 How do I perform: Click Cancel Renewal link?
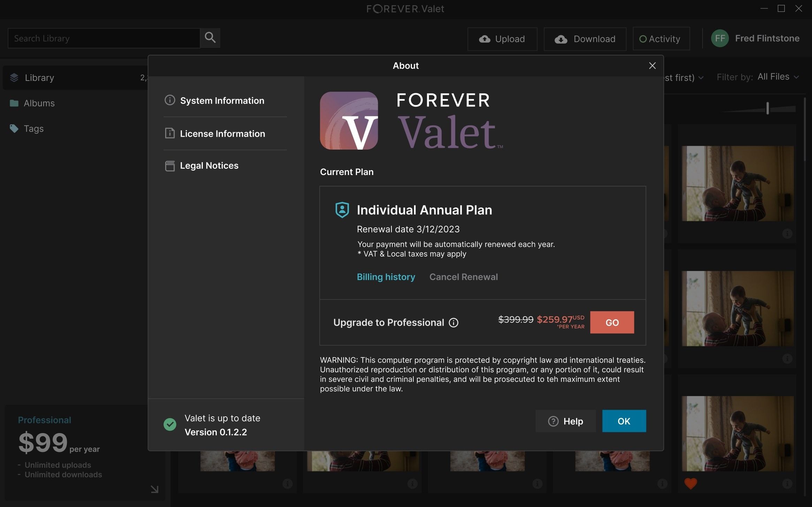tap(464, 277)
